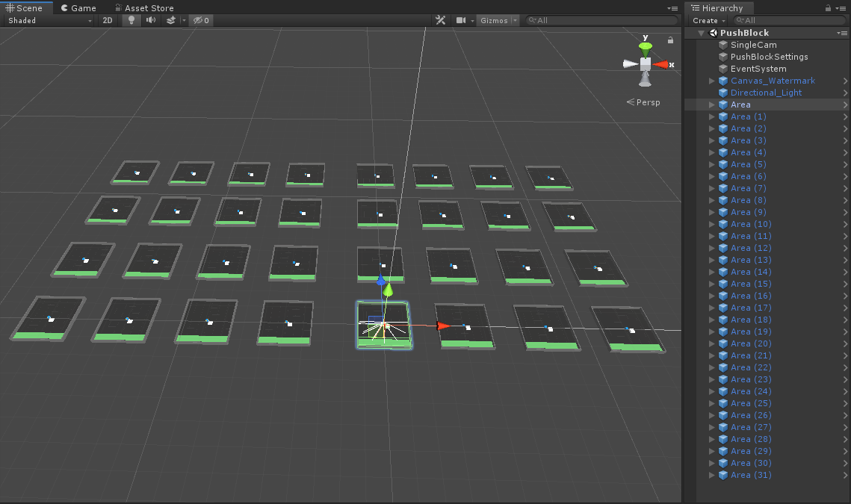Select Area (20) in Hierarchy
The image size is (851, 504).
751,343
